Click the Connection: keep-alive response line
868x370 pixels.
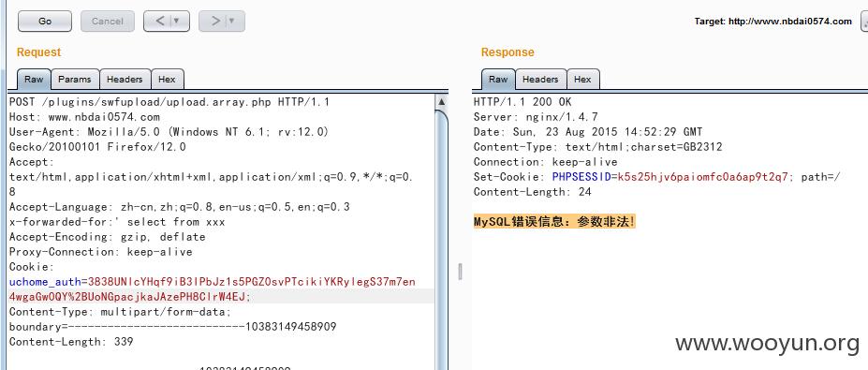(545, 162)
